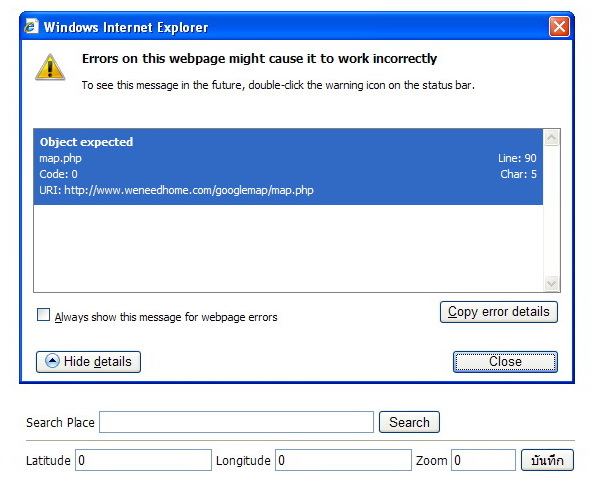Click the บันทึก save button
592x485 pixels.
[547, 460]
